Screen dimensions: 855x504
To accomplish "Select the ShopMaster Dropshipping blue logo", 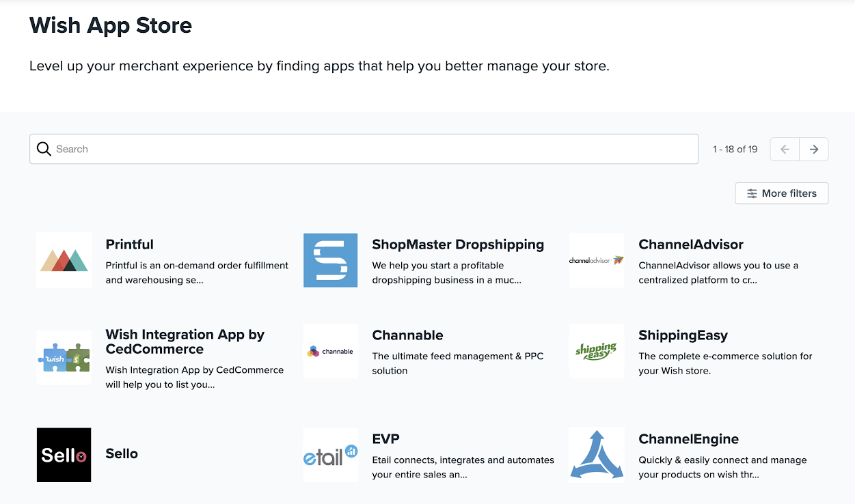I will point(330,260).
